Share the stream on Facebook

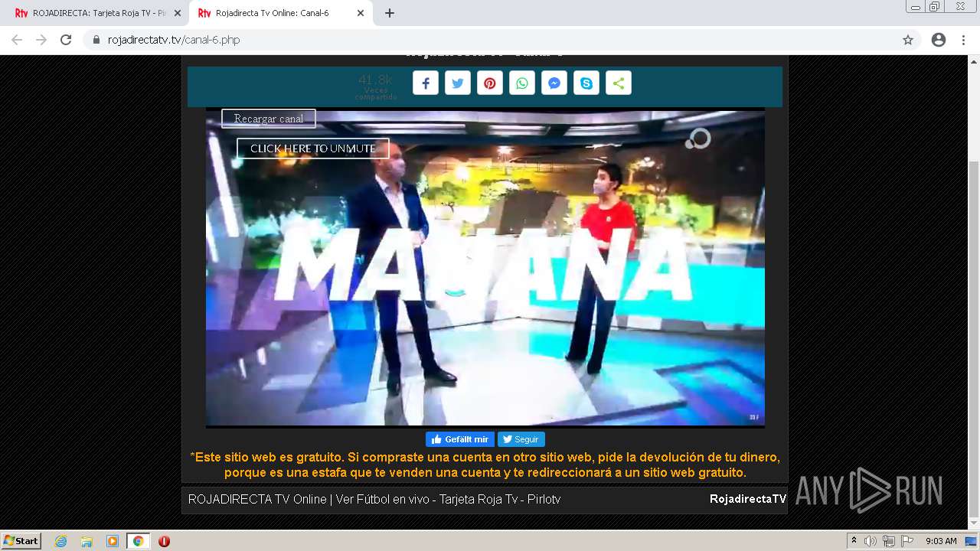click(426, 83)
